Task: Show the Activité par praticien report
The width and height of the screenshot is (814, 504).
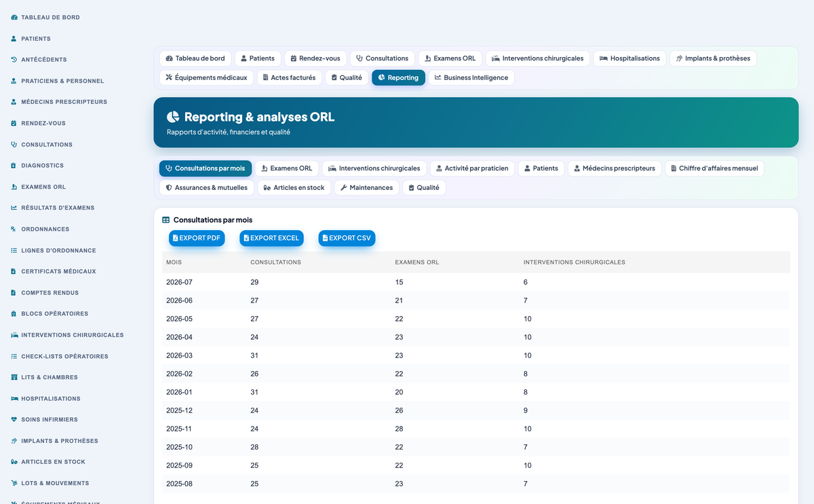Action: 472,168
